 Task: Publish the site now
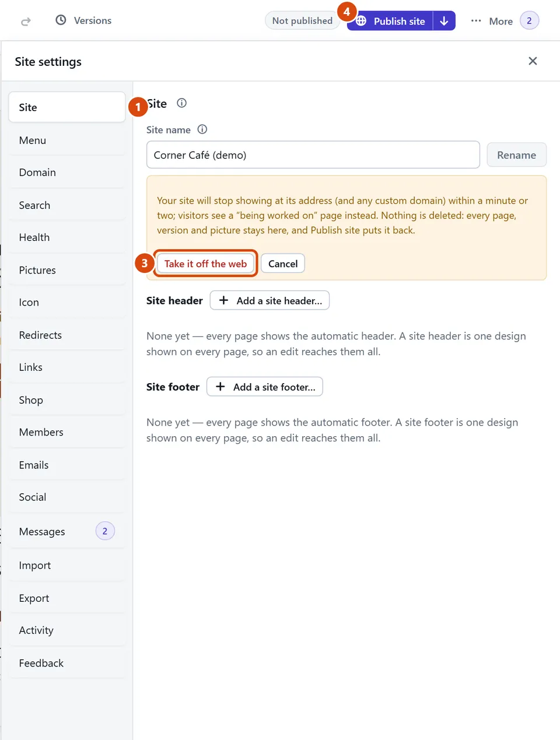pyautogui.click(x=390, y=21)
